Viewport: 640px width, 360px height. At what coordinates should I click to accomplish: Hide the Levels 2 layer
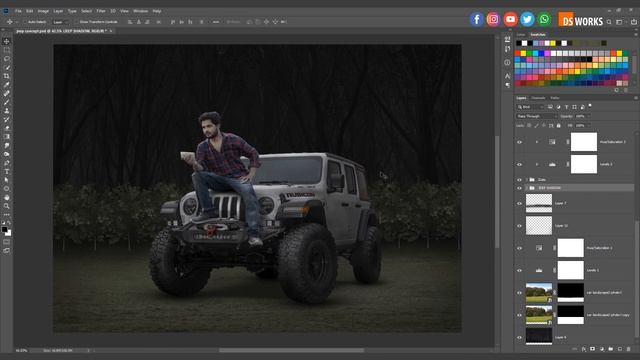point(520,164)
